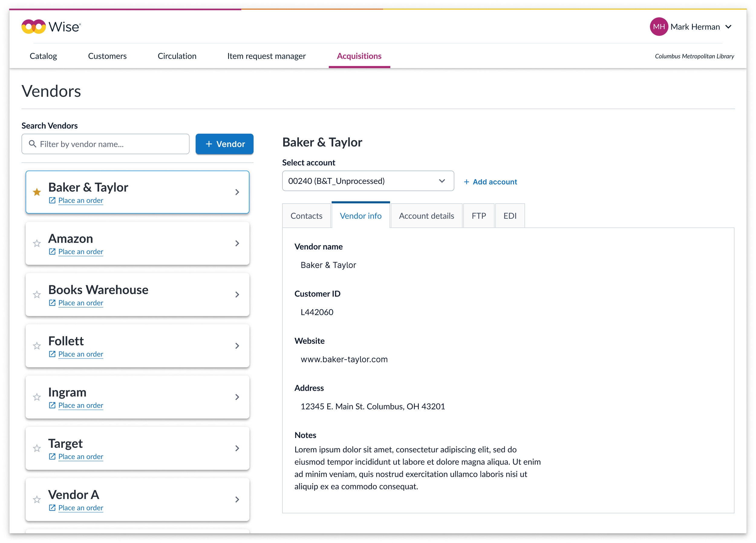Expand the Ingram chevron

point(237,397)
